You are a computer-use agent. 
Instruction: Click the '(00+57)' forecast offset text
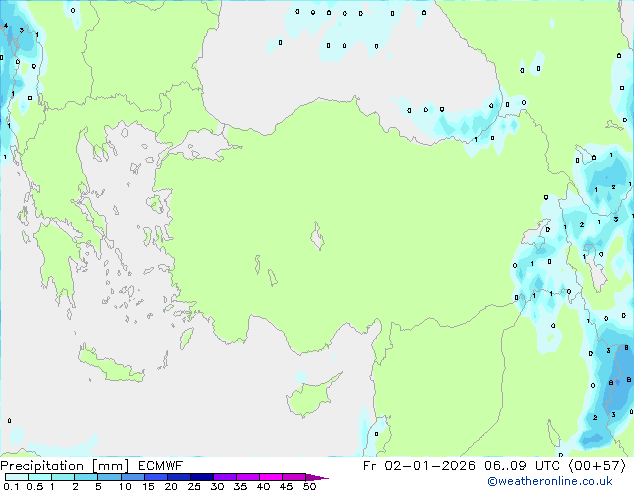(597, 466)
